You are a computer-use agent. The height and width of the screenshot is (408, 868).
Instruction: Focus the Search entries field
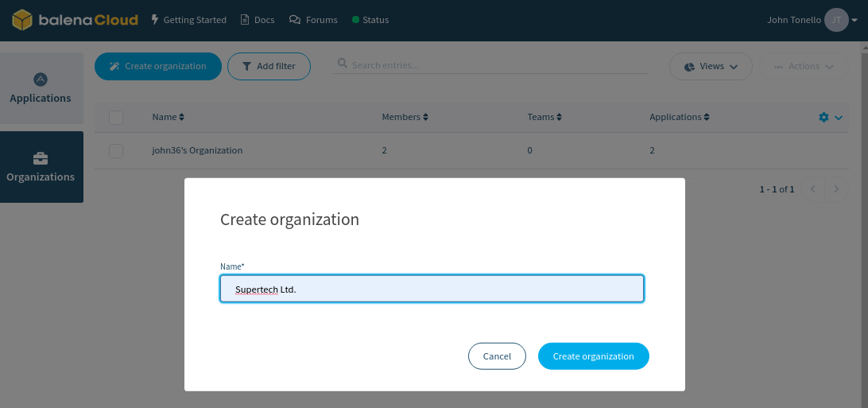[490, 64]
